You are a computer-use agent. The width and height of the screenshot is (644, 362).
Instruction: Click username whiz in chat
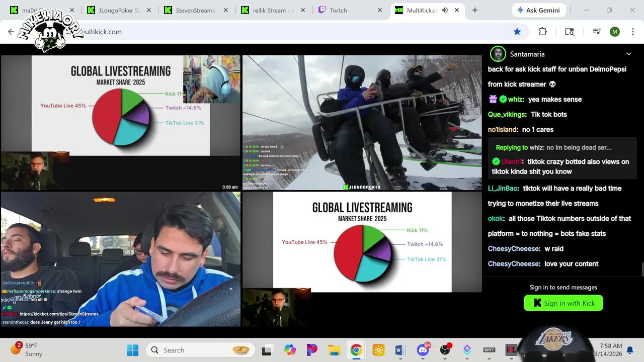(515, 100)
